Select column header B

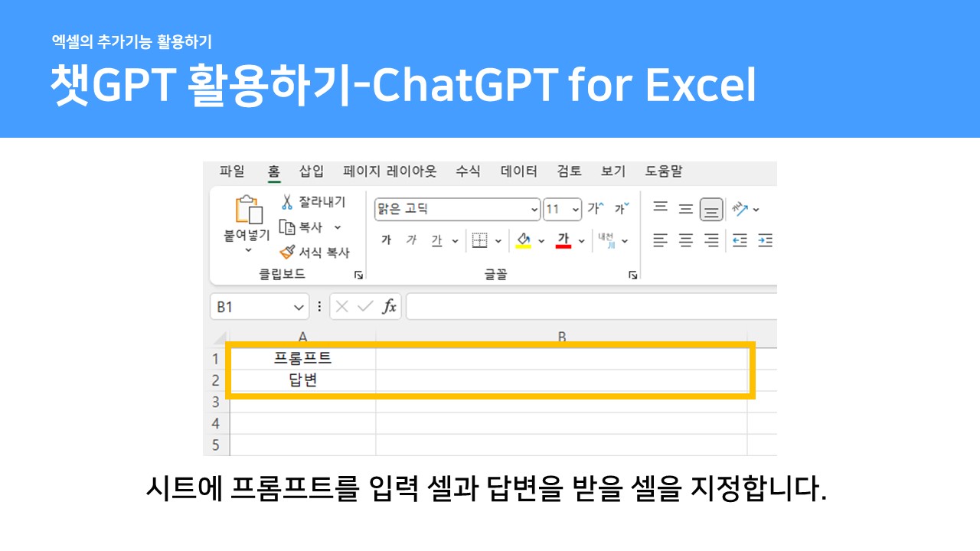561,337
